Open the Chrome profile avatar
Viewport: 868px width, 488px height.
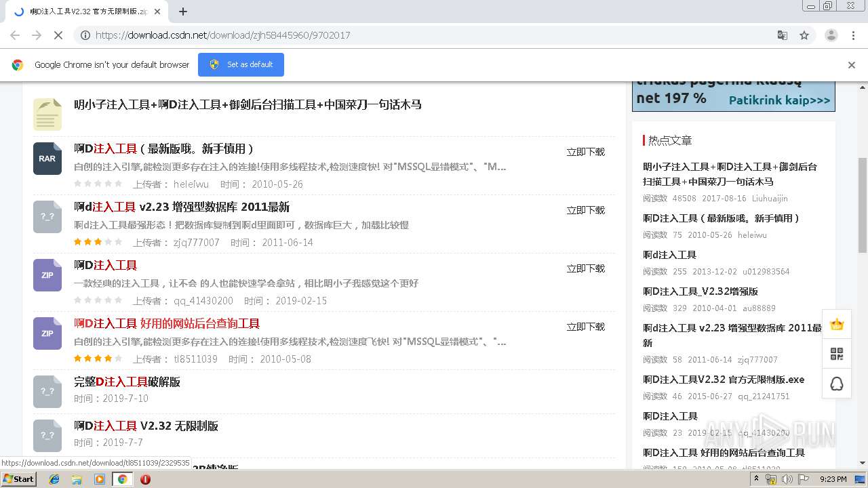[x=831, y=35]
